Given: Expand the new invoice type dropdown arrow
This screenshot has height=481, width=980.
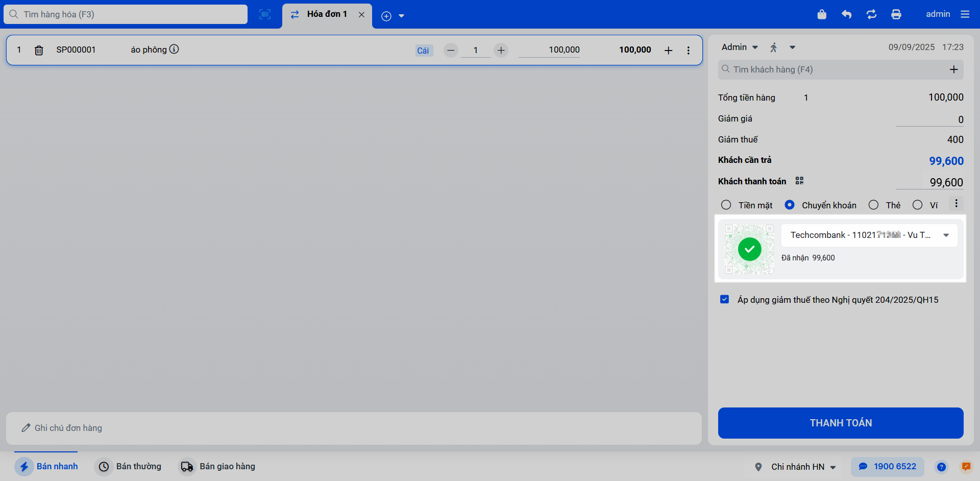Looking at the screenshot, I should point(402,16).
